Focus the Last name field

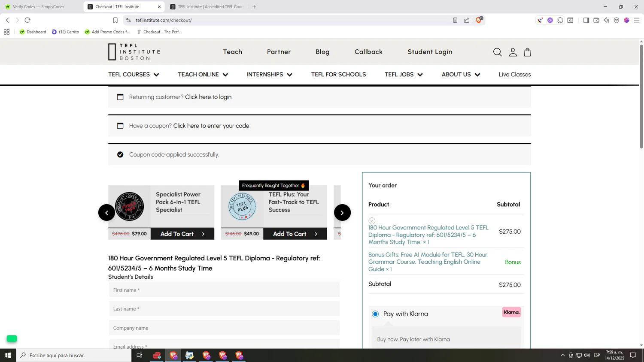(224, 309)
